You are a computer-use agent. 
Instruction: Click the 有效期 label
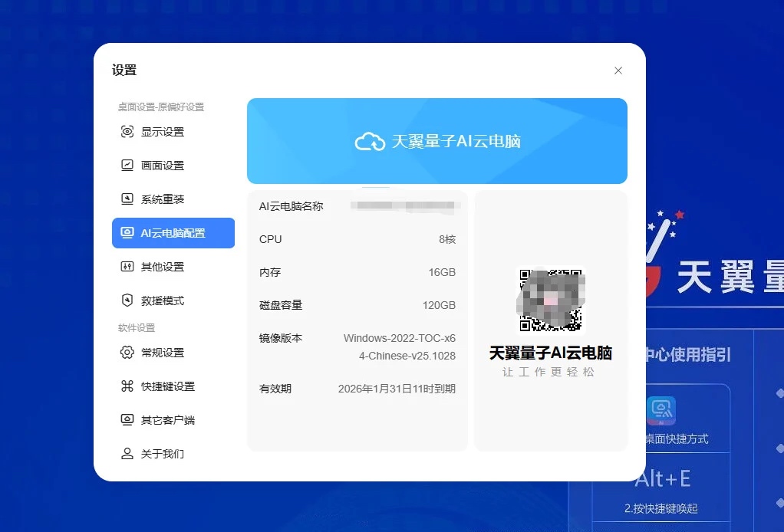pyautogui.click(x=275, y=389)
